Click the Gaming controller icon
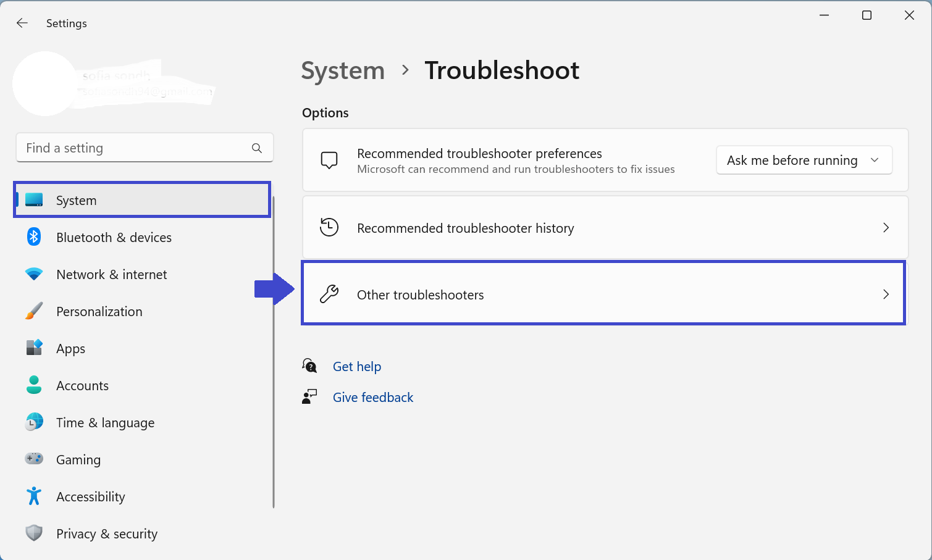Image resolution: width=932 pixels, height=560 pixels. coord(34,459)
